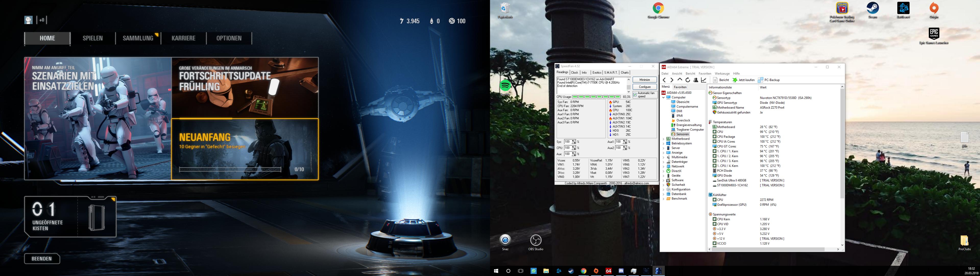The width and height of the screenshot is (980, 276).
Task: Click the BEENDEN button in the game
Action: [x=42, y=258]
